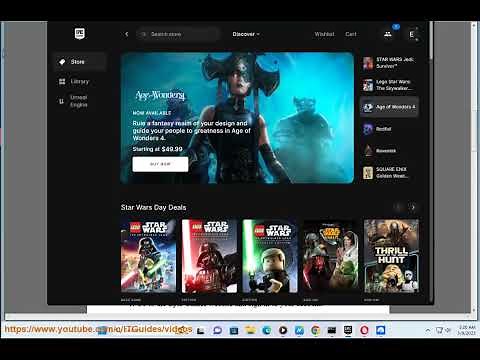Open the Store section in the sidebar

(x=80, y=62)
